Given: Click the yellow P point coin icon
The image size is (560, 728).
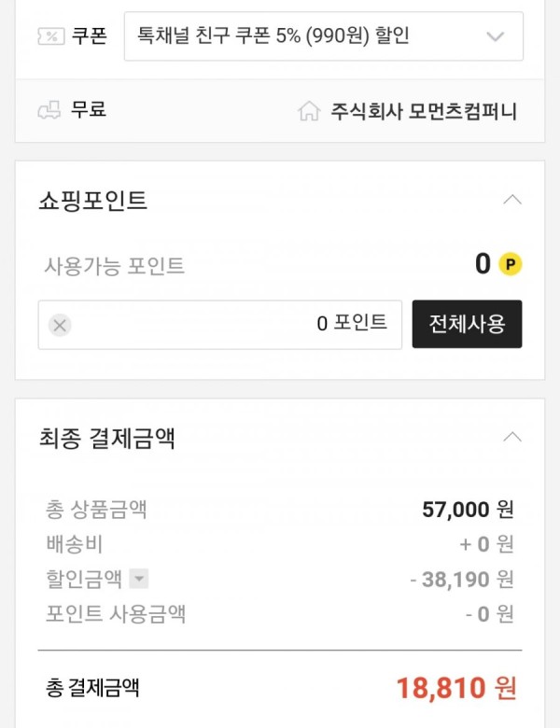Looking at the screenshot, I should click(510, 264).
